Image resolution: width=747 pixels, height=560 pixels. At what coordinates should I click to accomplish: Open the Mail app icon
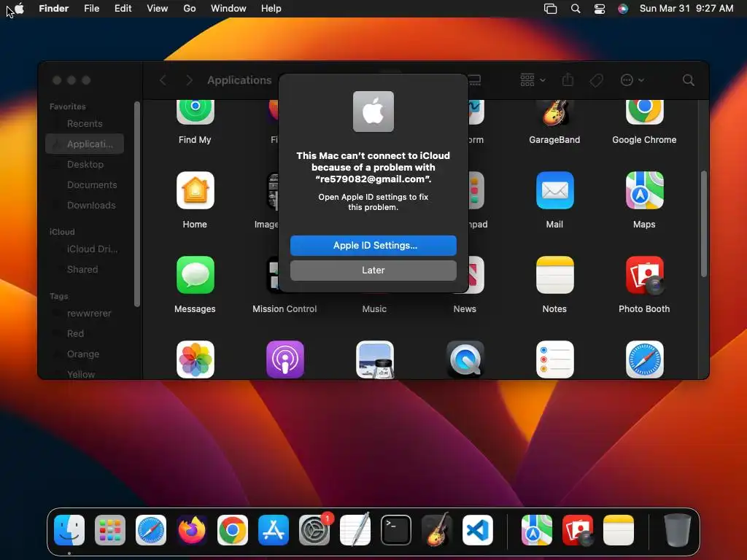coord(554,190)
